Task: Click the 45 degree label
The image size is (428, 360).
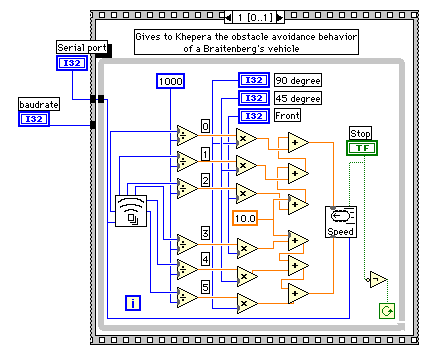Action: tap(298, 98)
